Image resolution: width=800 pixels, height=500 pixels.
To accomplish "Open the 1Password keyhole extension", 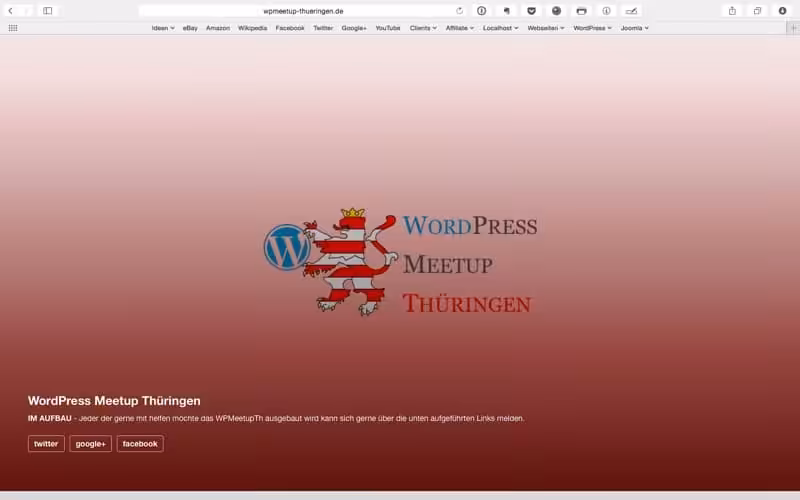I will (x=481, y=11).
